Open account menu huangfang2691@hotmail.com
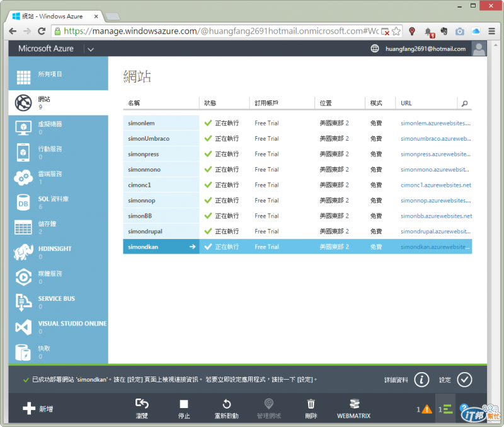This screenshot has height=427, width=504. point(426,49)
